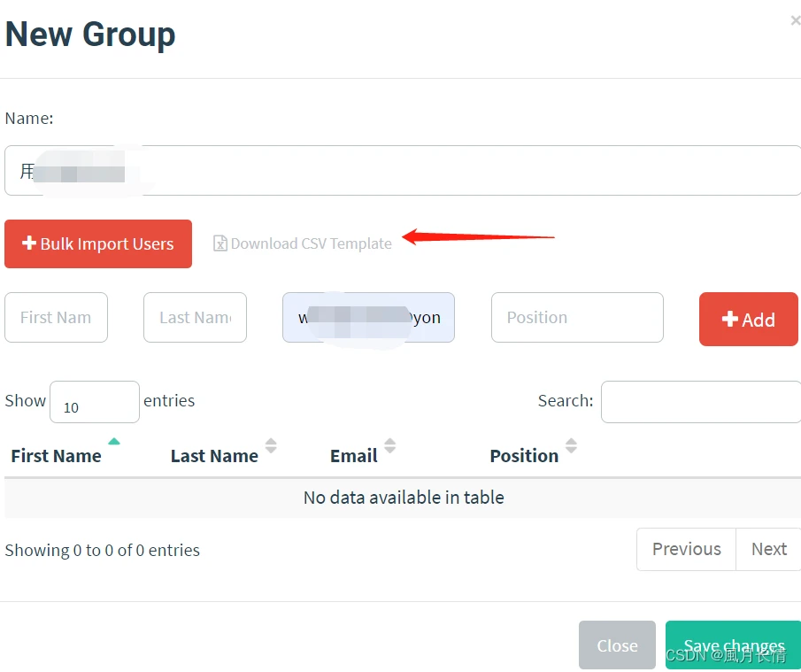Click the Position input field
The image size is (801, 672).
pyautogui.click(x=577, y=317)
